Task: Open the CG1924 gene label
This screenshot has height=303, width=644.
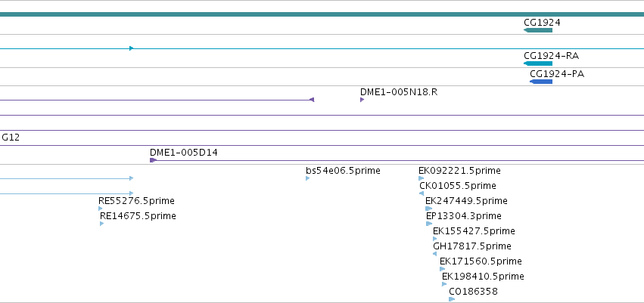Action: 542,23
